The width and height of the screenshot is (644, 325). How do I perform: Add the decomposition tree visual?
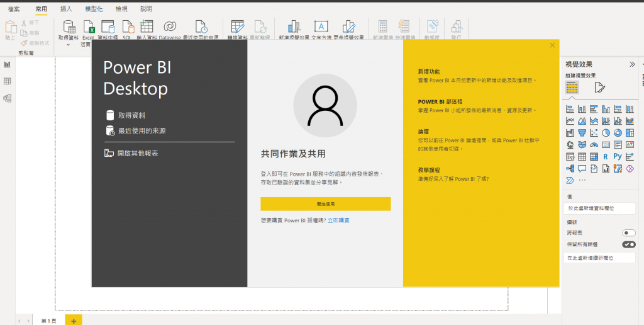570,168
